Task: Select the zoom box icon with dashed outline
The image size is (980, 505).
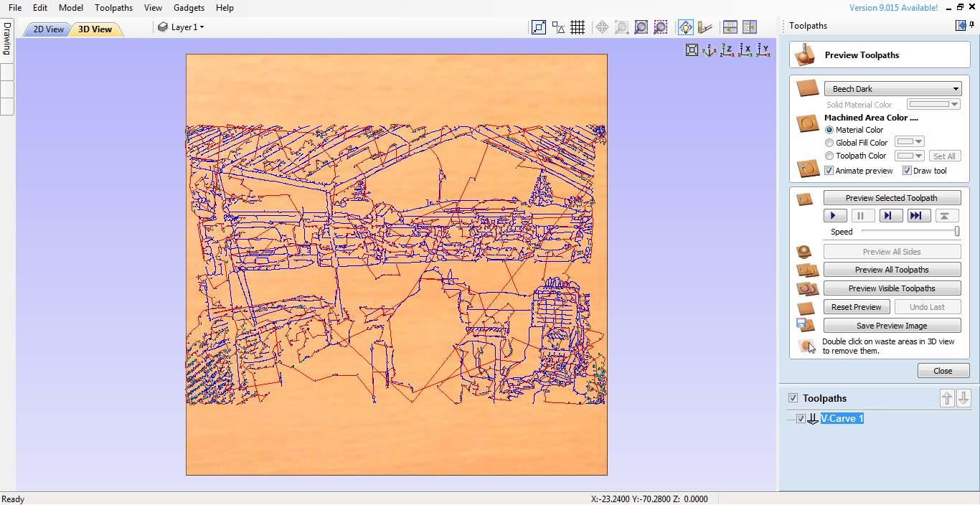Action: click(621, 27)
